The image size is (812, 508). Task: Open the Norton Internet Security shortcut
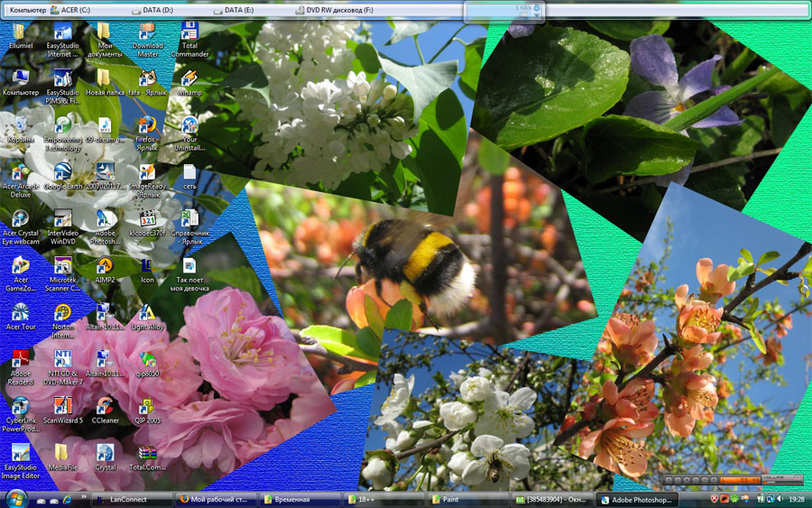point(63,312)
